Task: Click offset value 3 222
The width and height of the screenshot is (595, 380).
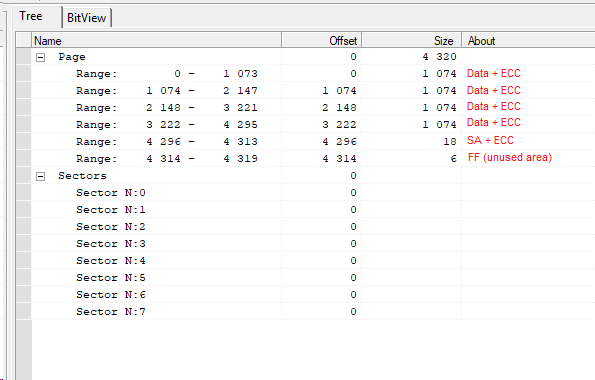Action: tap(339, 125)
